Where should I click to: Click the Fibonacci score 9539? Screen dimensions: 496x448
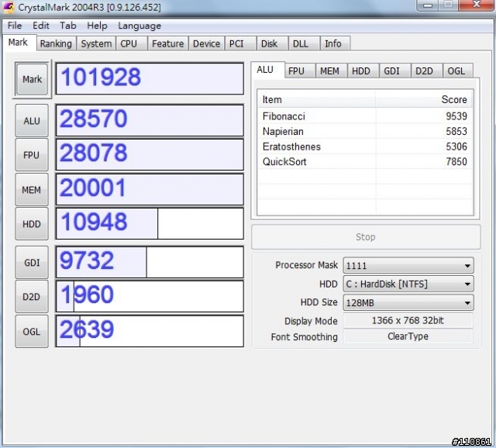pyautogui.click(x=456, y=116)
